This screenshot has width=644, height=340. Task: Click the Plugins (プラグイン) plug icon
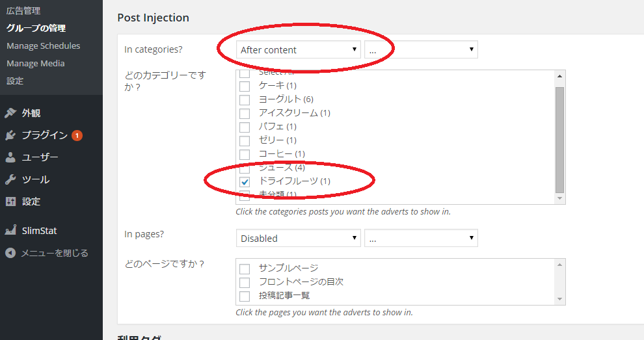click(10, 135)
